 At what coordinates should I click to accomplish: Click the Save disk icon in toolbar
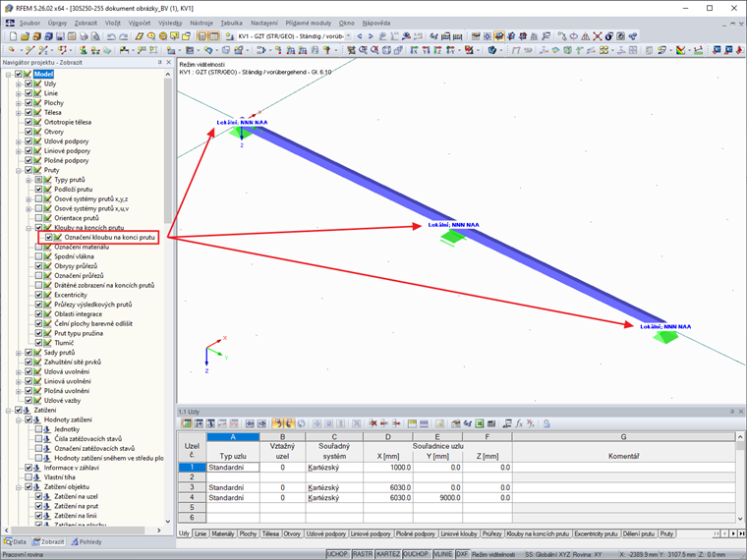click(60, 36)
